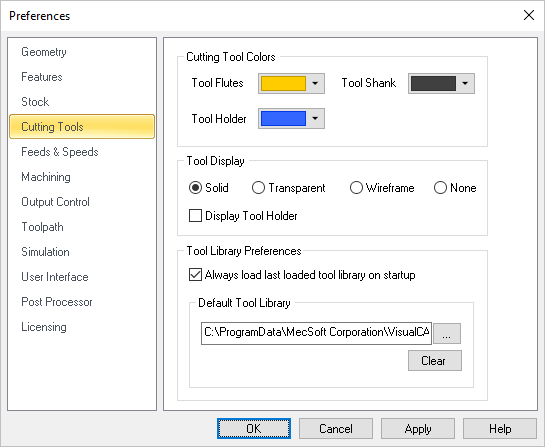This screenshot has width=545, height=447.
Task: Click the blue Tool Holder color swatch
Action: [283, 119]
